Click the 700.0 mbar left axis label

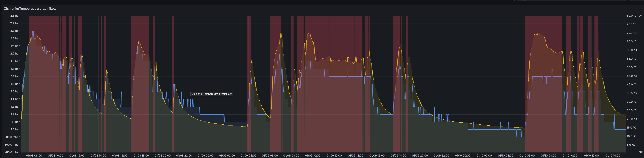[x=12, y=152]
